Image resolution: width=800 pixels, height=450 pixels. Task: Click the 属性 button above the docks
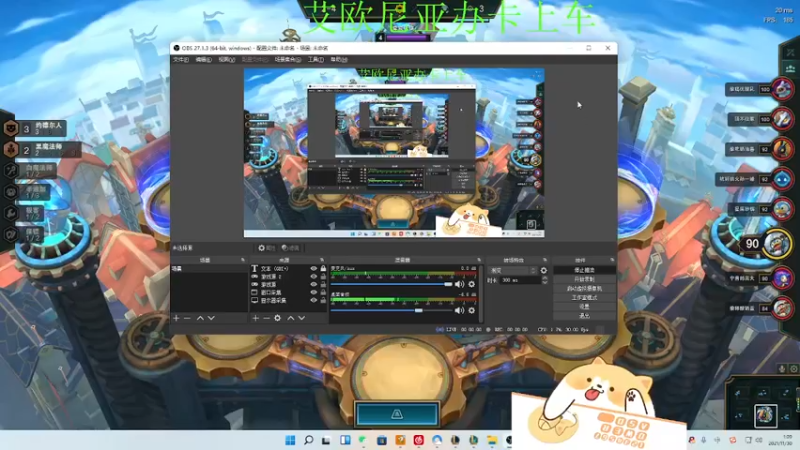click(267, 248)
